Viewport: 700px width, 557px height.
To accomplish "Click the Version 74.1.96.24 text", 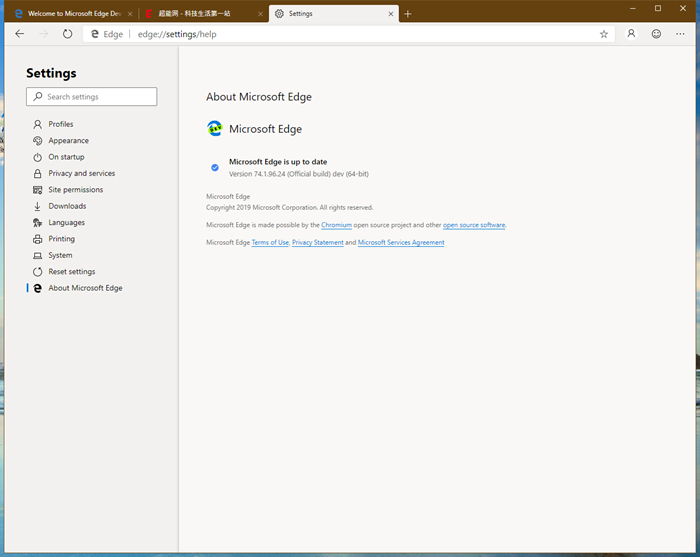I will [299, 174].
